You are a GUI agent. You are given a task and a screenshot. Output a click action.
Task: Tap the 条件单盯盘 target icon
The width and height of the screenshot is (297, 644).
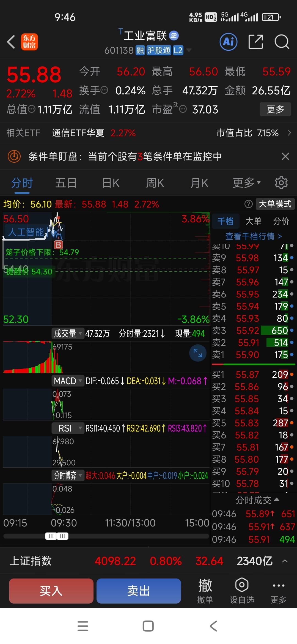click(14, 156)
